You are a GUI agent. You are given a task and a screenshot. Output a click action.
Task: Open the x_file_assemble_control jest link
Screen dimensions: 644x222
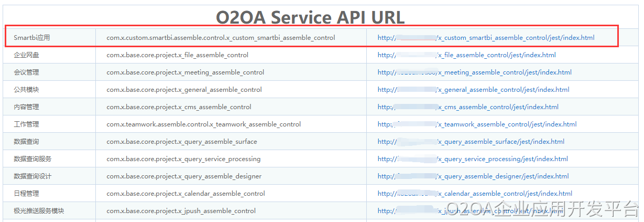pyautogui.click(x=466, y=55)
